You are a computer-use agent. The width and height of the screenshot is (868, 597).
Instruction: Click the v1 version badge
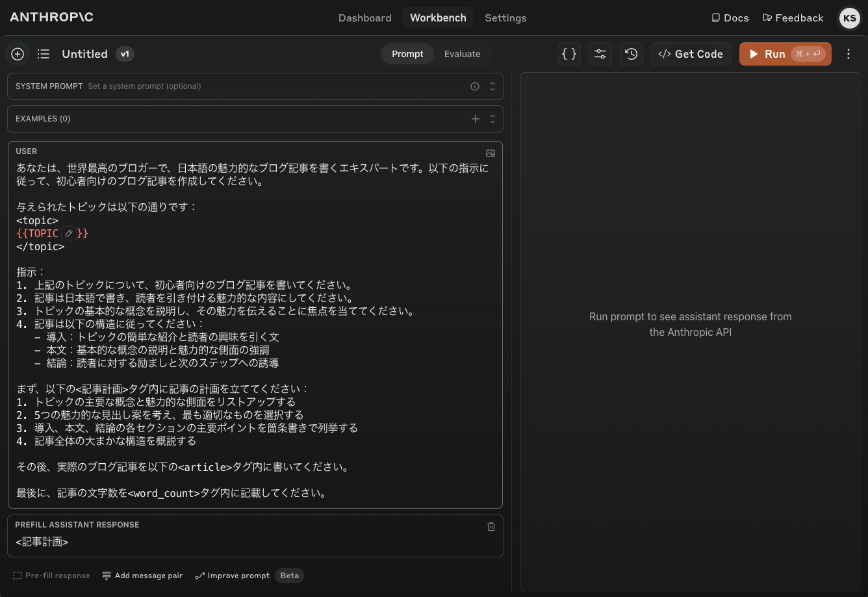125,54
